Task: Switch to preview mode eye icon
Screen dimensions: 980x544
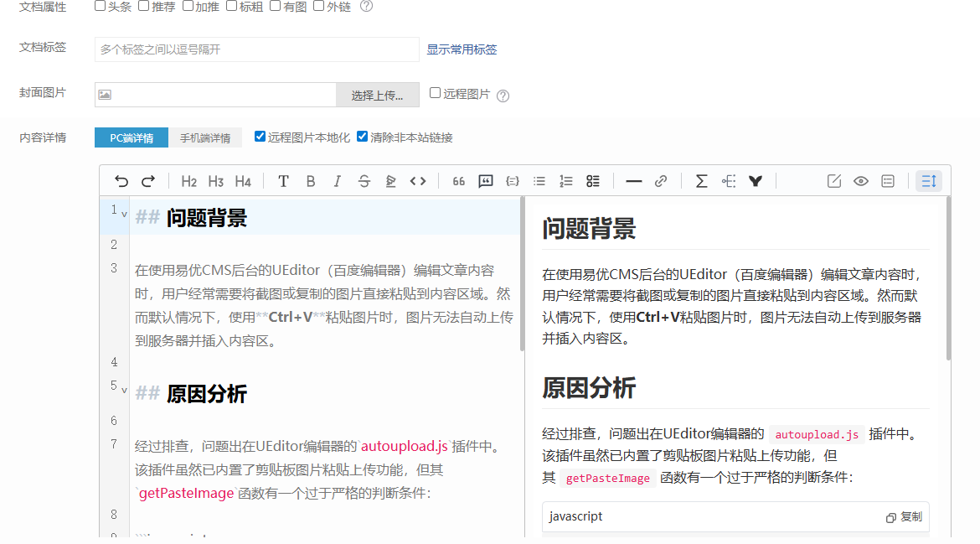Action: [860, 181]
